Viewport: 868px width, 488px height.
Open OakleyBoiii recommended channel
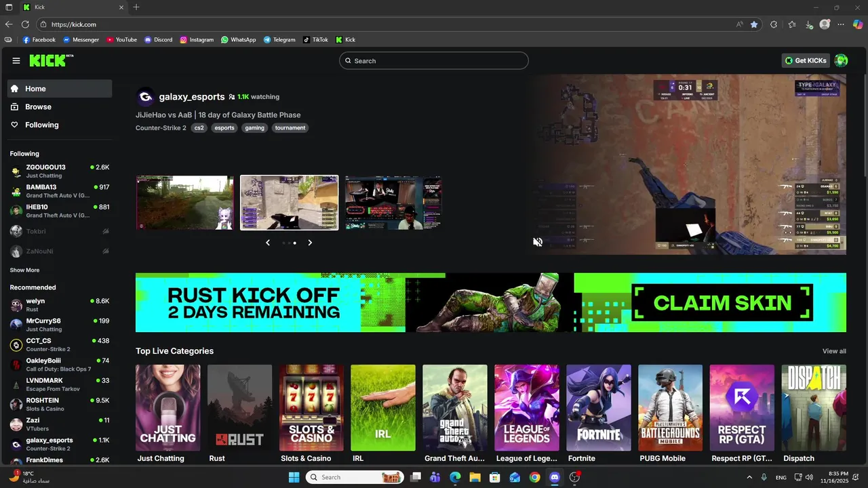click(60, 365)
